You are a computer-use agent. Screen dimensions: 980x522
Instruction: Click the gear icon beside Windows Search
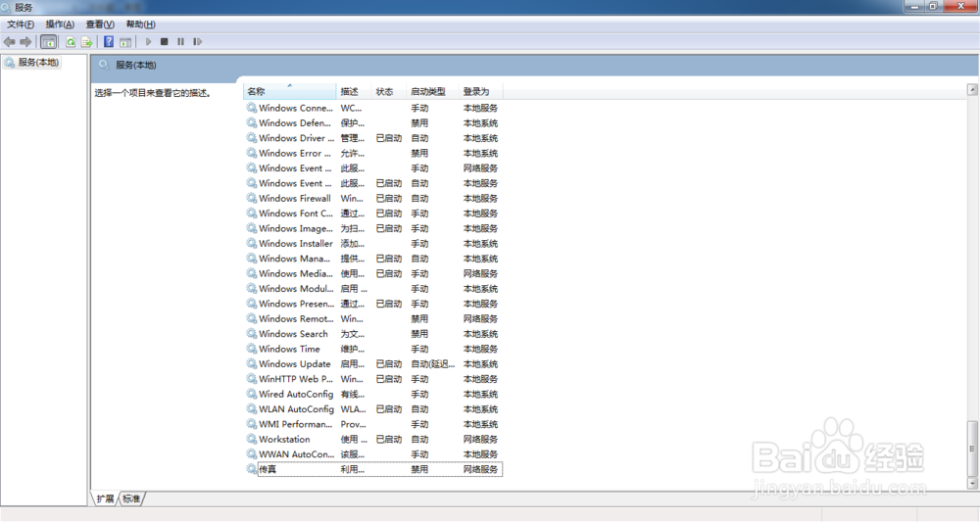251,333
